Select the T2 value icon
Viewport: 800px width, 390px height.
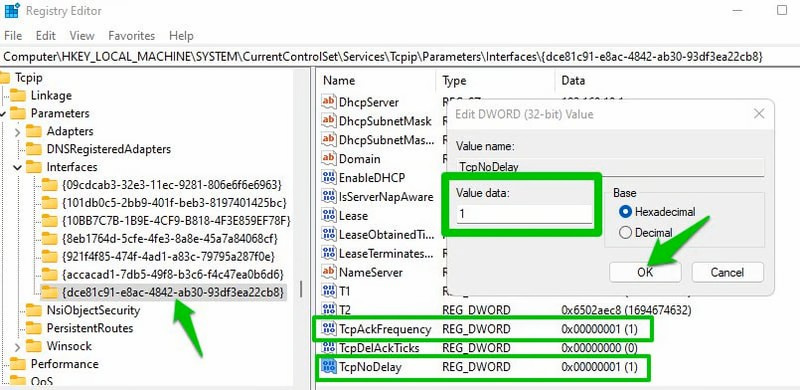[x=328, y=310]
